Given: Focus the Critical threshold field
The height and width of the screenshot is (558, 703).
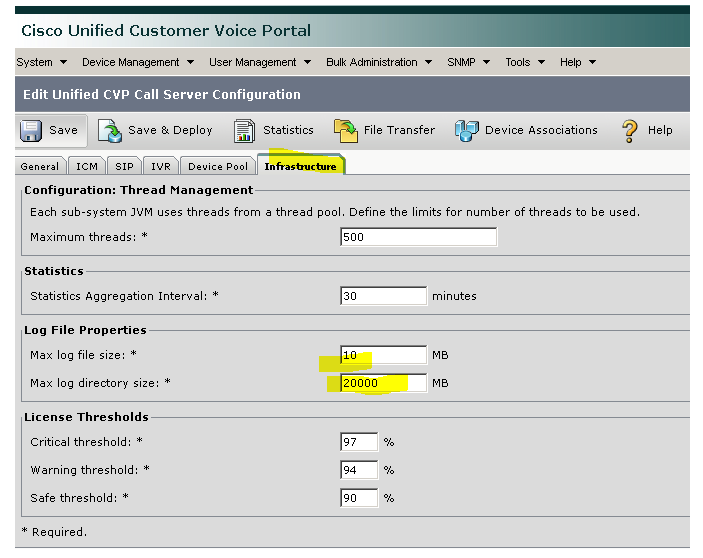Looking at the screenshot, I should point(359,442).
